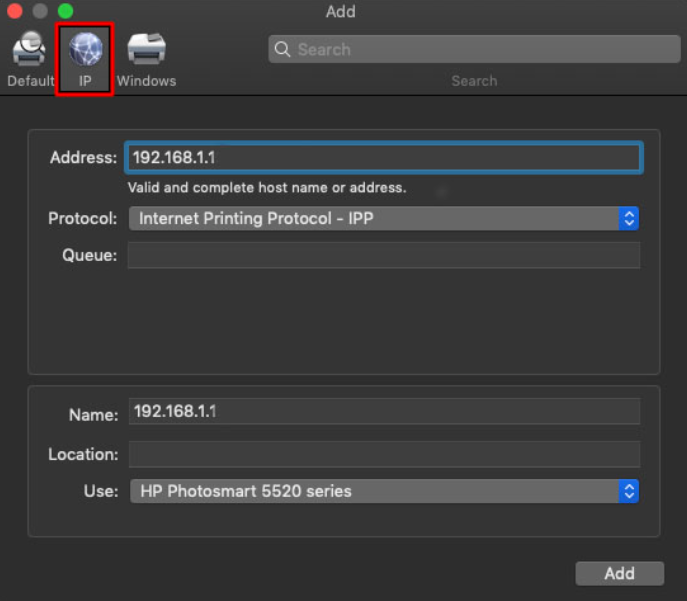Focus the Address field containing 192.168.1.1
Image resolution: width=687 pixels, height=601 pixels.
383,158
